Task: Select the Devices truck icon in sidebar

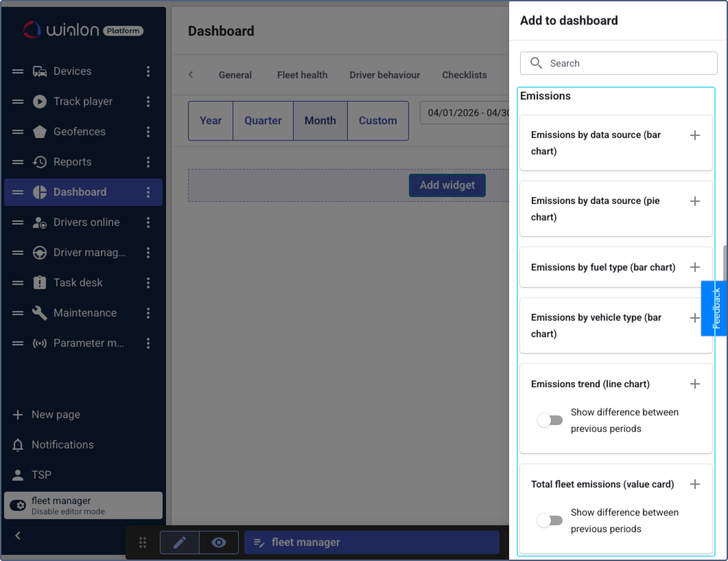Action: click(x=40, y=71)
